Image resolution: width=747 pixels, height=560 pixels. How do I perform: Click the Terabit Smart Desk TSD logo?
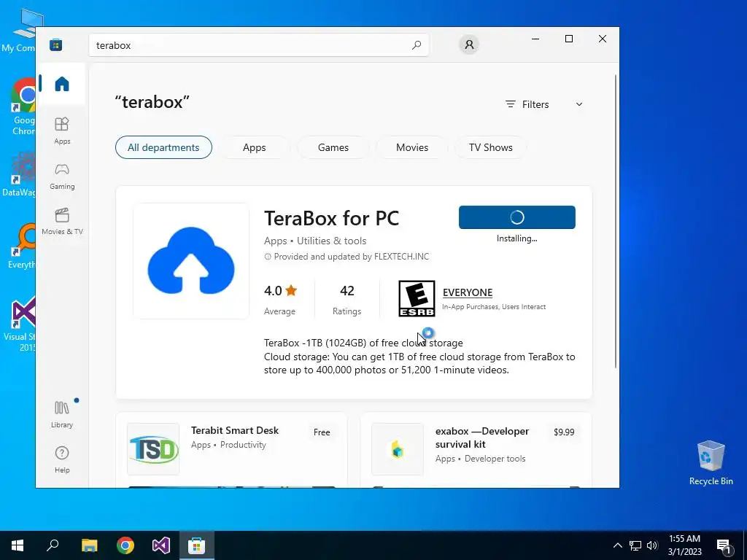coord(153,449)
